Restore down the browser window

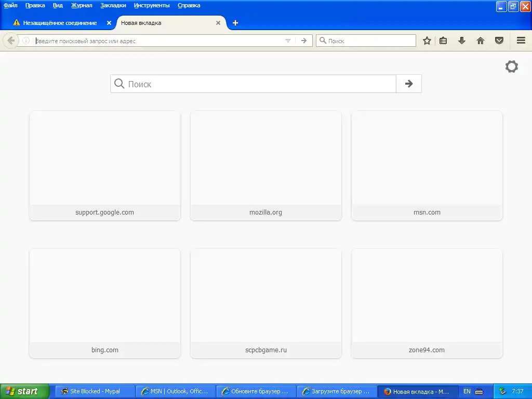513,6
